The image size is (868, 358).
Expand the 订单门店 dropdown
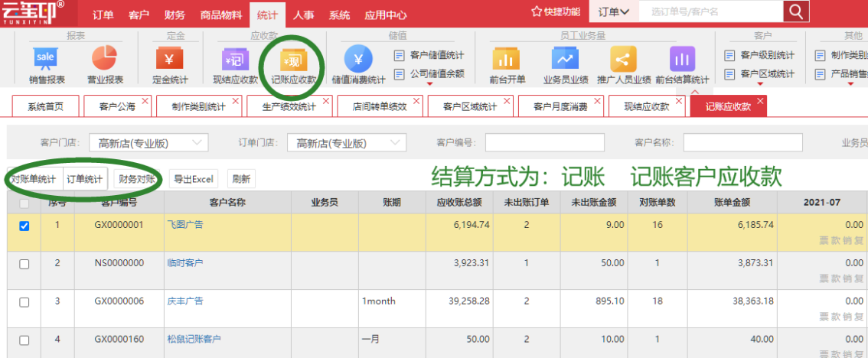point(347,143)
